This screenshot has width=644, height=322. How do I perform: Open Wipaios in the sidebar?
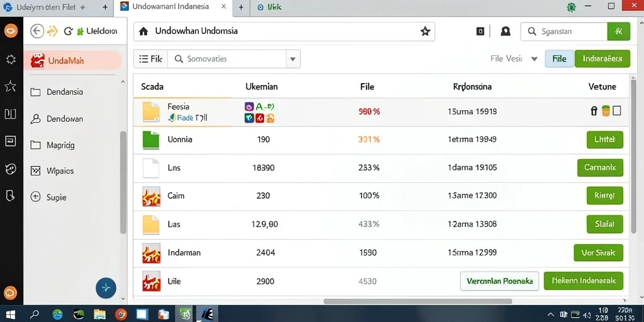click(x=52, y=171)
